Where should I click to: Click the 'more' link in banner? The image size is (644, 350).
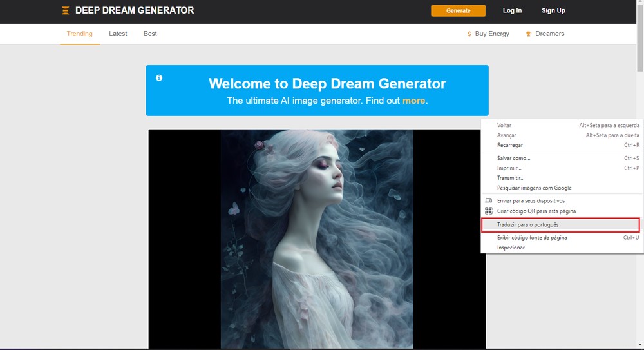click(413, 101)
